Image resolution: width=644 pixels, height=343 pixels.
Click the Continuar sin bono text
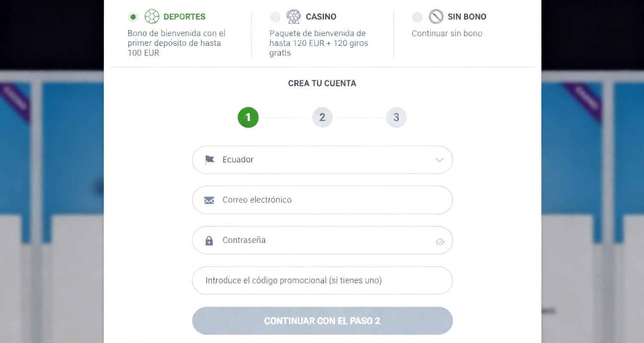tap(447, 33)
